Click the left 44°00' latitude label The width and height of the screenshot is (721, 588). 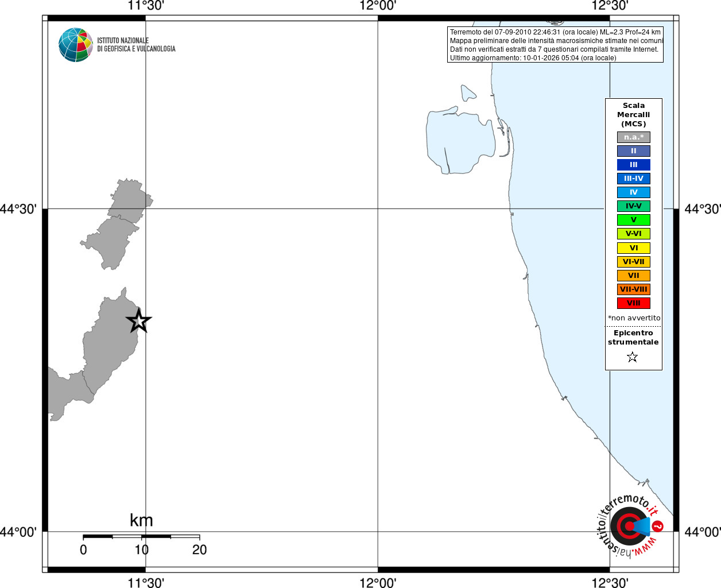tap(18, 532)
